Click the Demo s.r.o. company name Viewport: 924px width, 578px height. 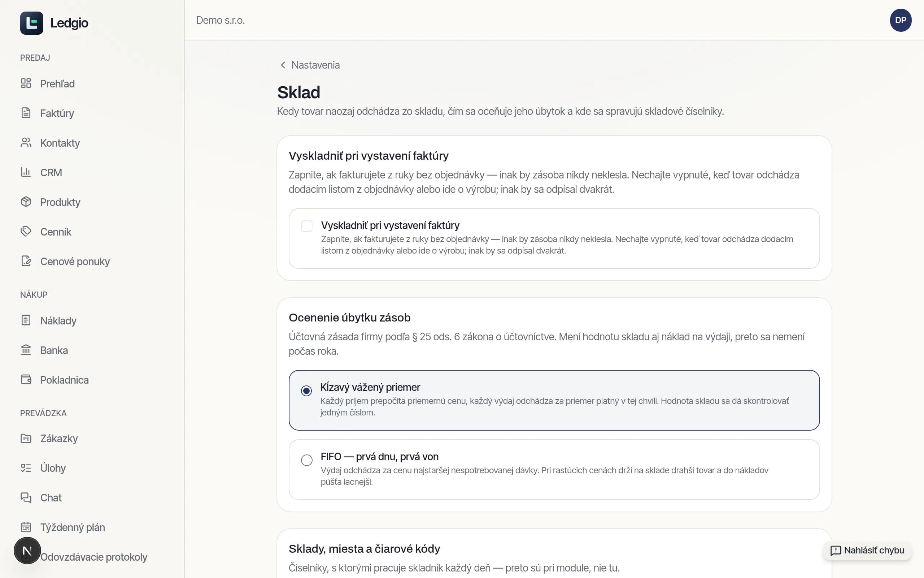coord(220,20)
